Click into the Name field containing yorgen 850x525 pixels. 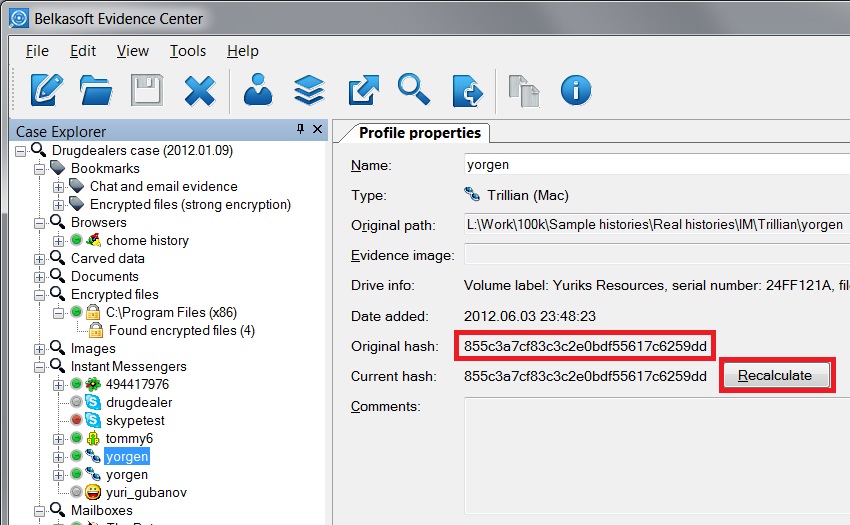(x=657, y=164)
